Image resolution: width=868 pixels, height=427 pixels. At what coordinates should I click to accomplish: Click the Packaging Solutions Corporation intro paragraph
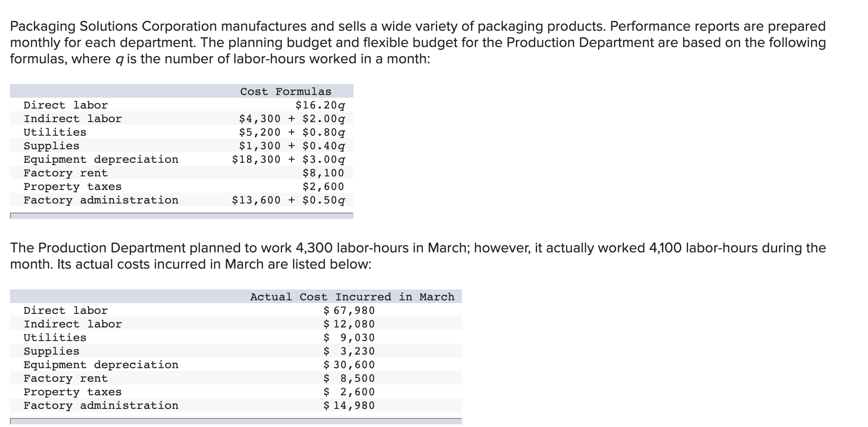click(x=418, y=43)
